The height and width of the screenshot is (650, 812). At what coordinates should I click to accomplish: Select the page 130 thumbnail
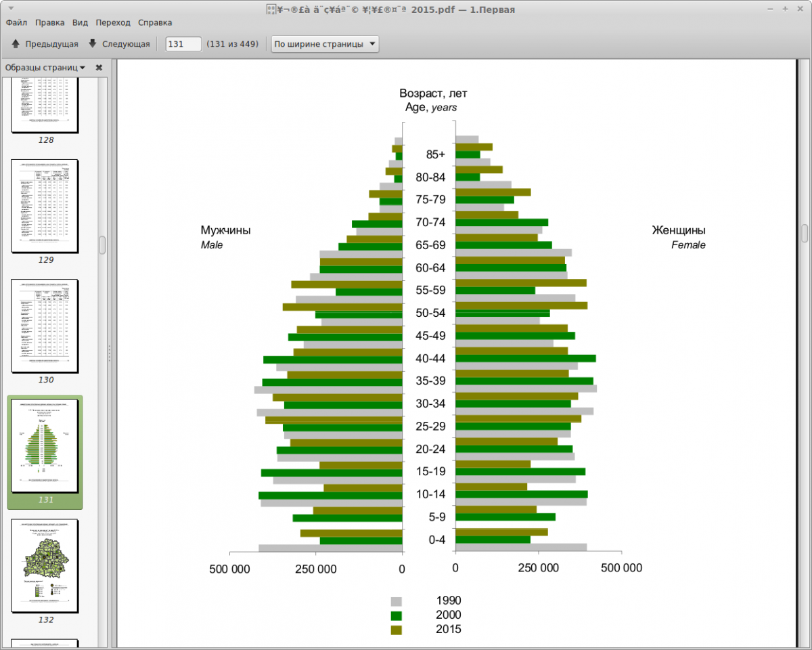pyautogui.click(x=45, y=326)
